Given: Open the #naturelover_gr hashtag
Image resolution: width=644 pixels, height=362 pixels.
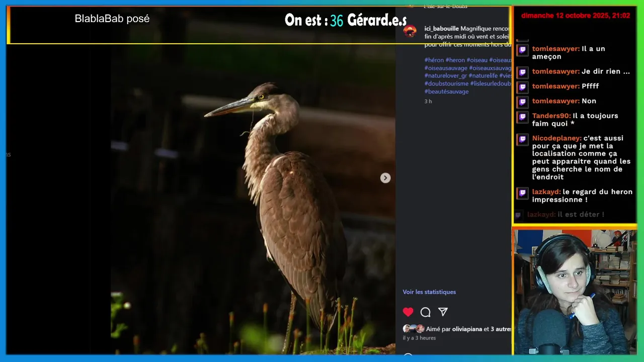Looking at the screenshot, I should click(x=446, y=76).
